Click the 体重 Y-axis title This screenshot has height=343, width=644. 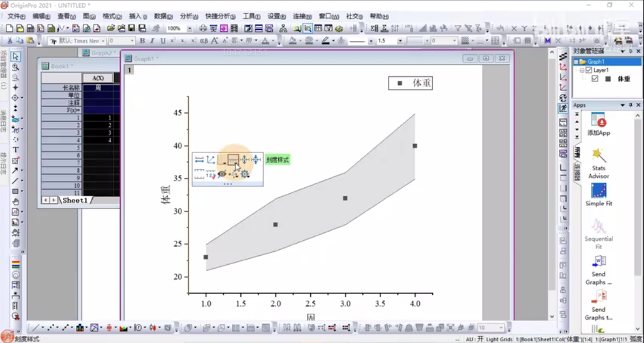(x=166, y=195)
